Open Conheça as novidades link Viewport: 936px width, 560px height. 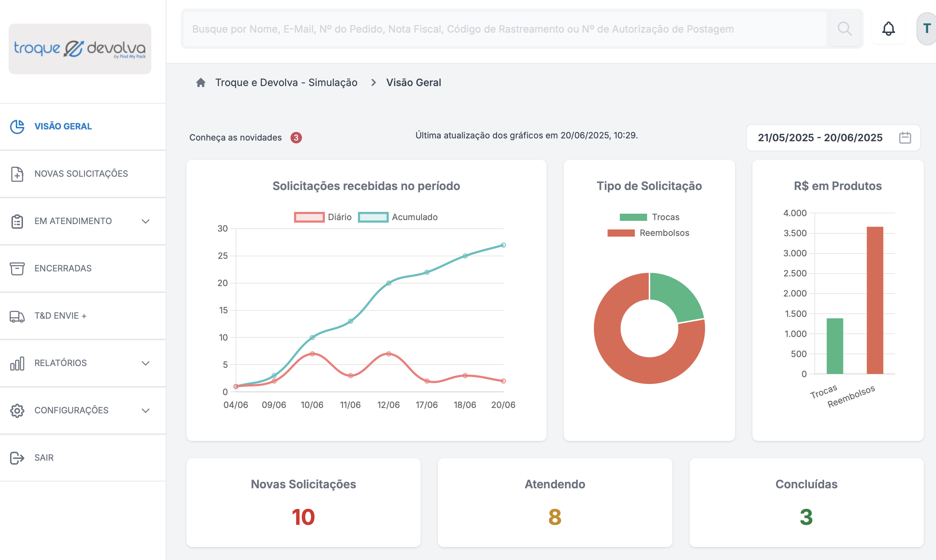(236, 137)
